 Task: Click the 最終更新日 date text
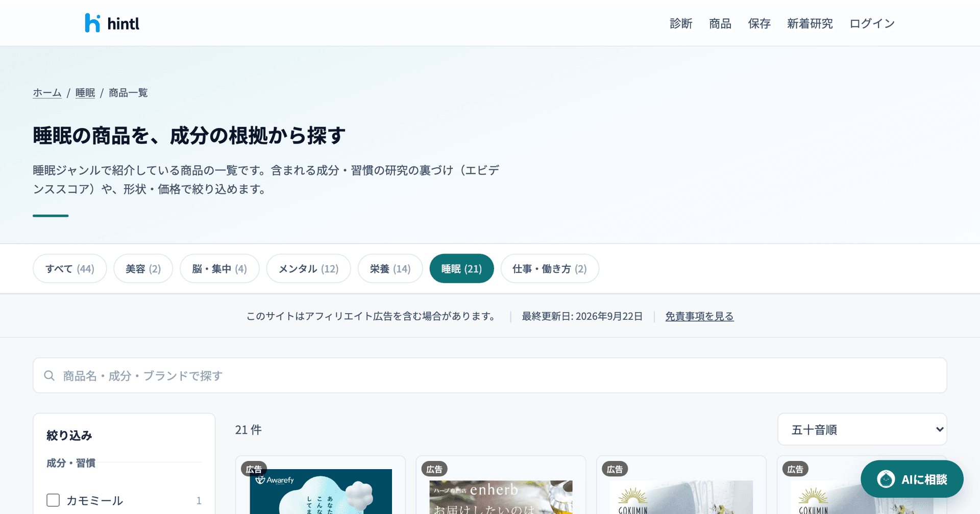582,316
